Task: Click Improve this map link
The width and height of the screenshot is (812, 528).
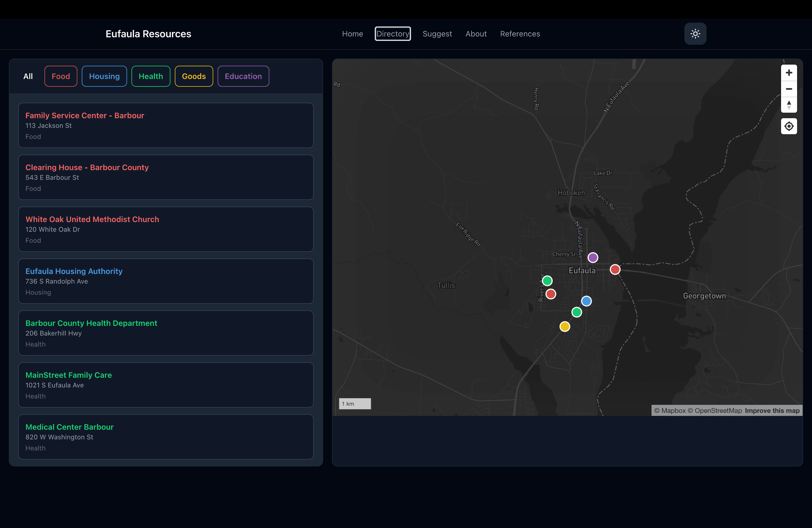Action: pos(772,411)
